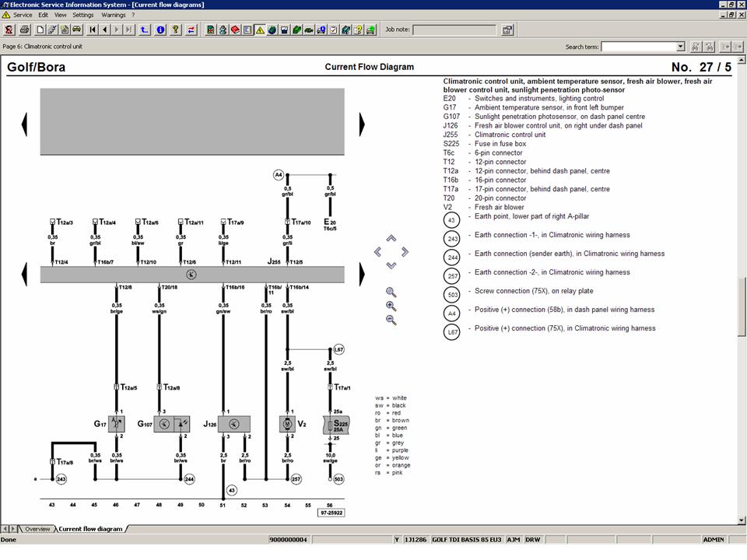Open the Service menu

pos(23,15)
